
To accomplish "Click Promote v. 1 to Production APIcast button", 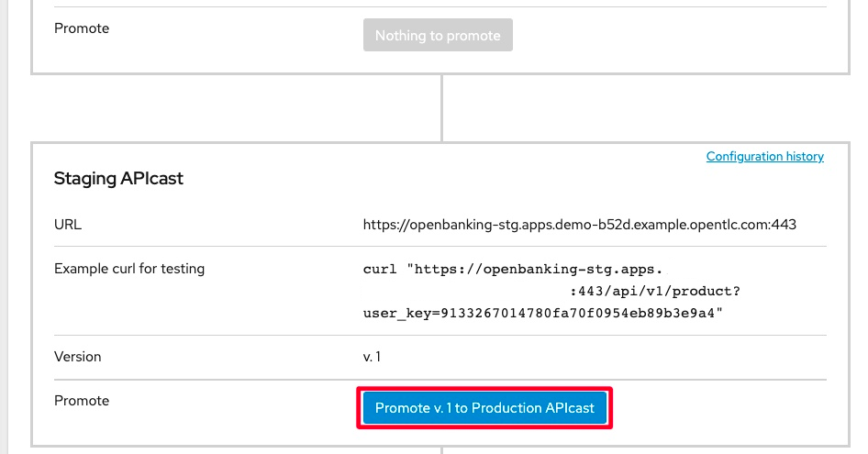I will pyautogui.click(x=484, y=408).
